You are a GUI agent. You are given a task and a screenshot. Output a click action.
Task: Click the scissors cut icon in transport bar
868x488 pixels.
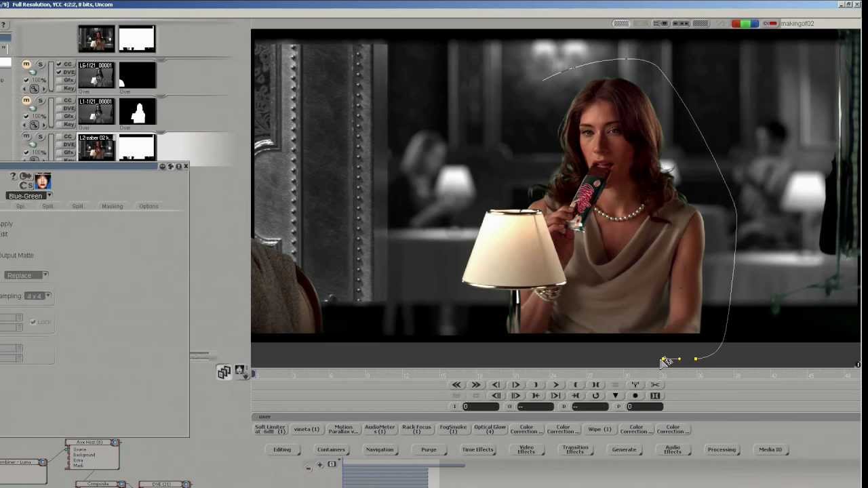655,385
